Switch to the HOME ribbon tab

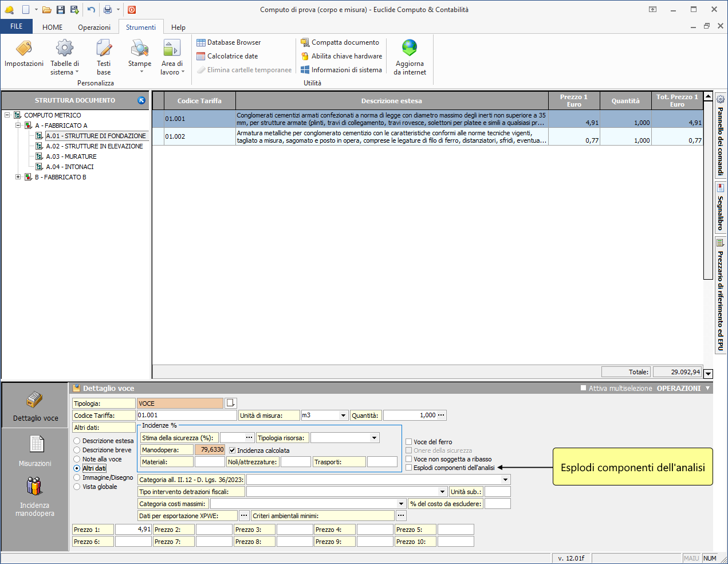pos(52,28)
